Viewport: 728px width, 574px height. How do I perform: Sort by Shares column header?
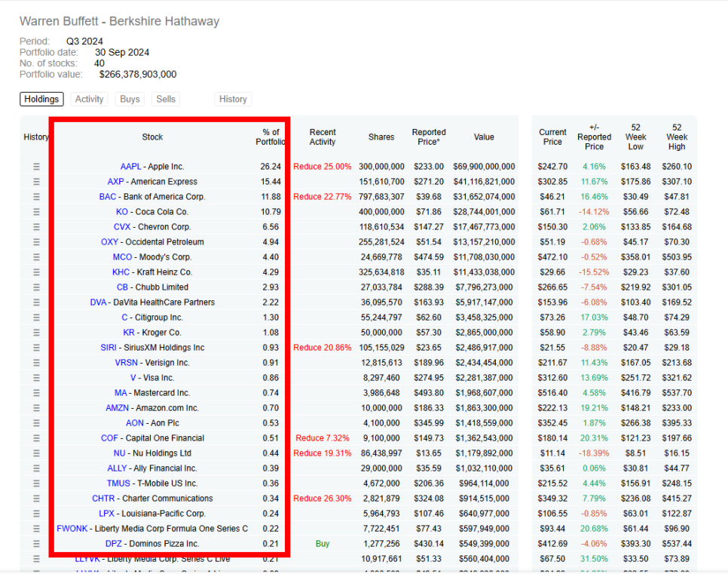pyautogui.click(x=381, y=137)
